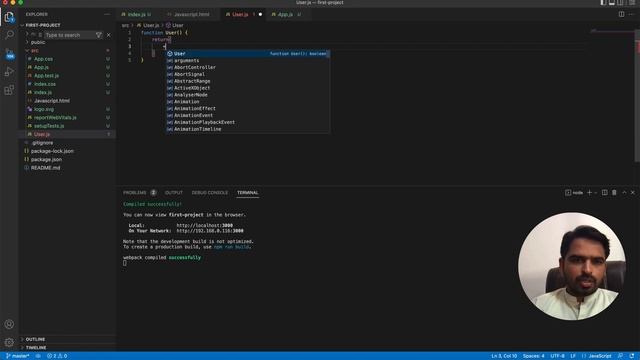
Task: Click the Explorer more actions ellipsis
Action: (107, 14)
